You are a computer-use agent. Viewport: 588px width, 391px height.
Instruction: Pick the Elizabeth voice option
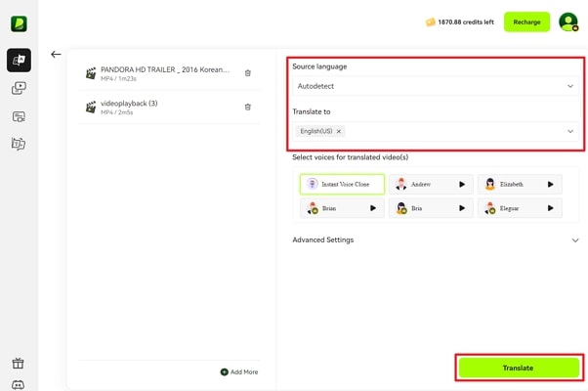(x=519, y=184)
